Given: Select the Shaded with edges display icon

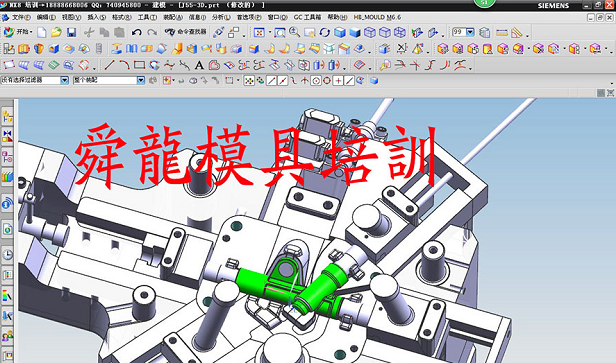Looking at the screenshot, I should point(340,32).
